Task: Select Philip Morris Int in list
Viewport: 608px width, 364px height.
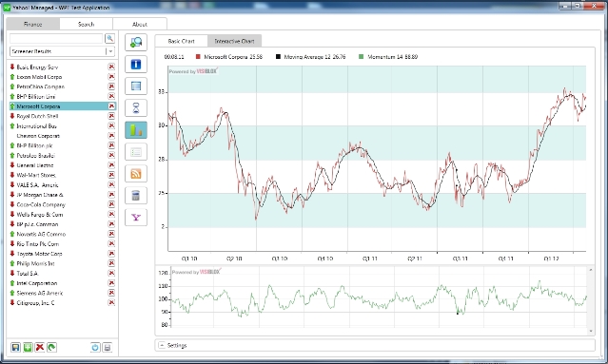Action: [63, 263]
